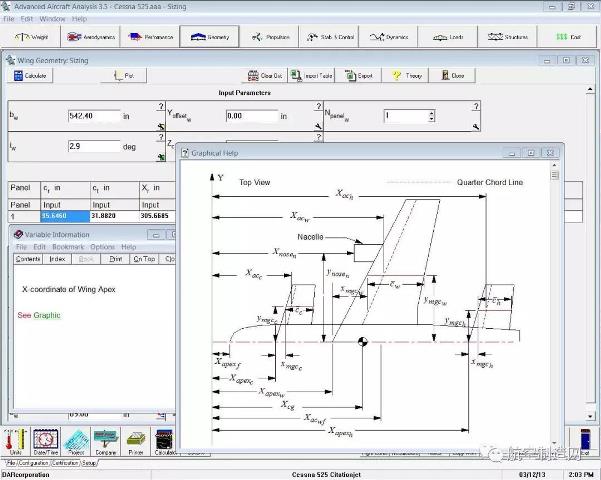Decrease N panel with the down arrow
Viewport: 601px width, 480px height.
pos(432,119)
